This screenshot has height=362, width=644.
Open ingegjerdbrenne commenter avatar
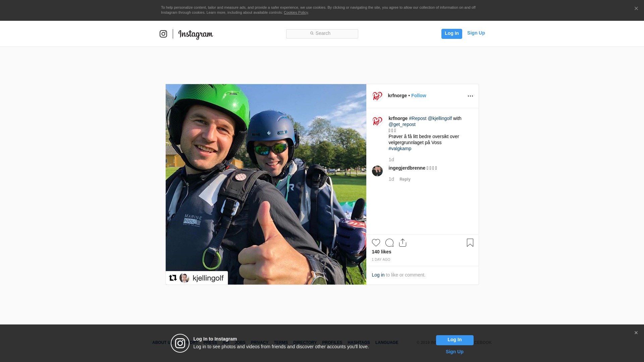click(377, 171)
